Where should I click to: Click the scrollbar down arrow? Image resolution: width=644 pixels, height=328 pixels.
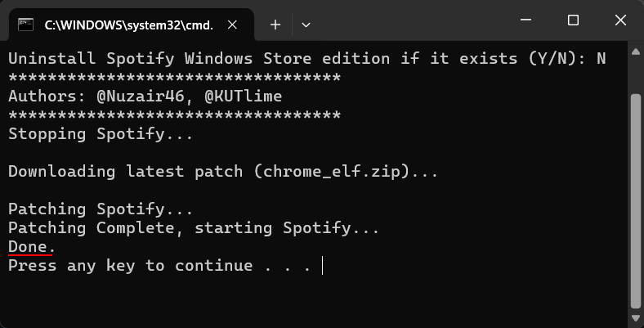(635, 319)
